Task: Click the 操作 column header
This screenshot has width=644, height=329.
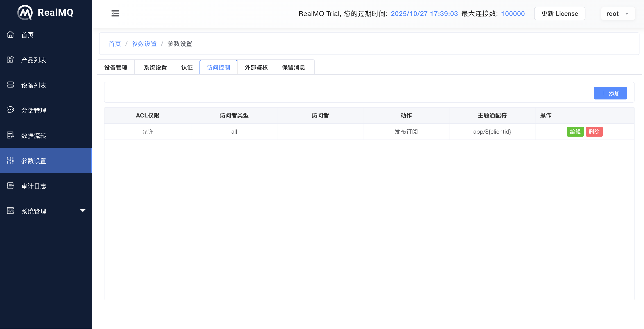Action: pos(585,115)
